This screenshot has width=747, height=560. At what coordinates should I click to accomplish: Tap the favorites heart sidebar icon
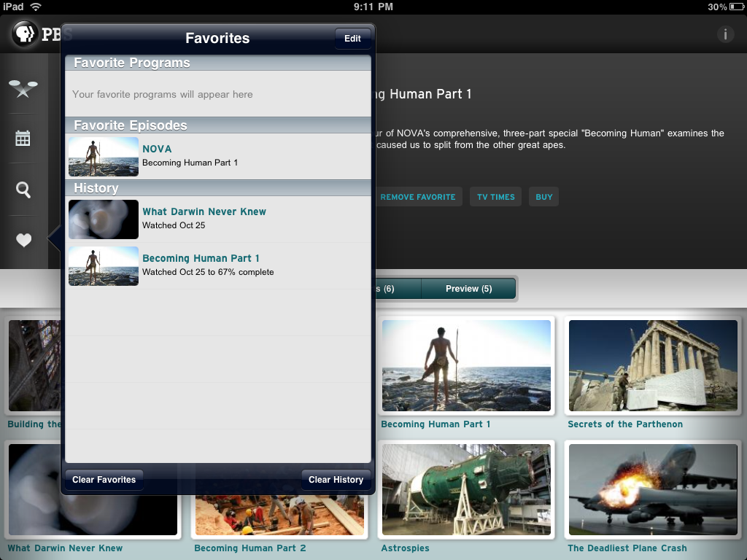(x=23, y=239)
